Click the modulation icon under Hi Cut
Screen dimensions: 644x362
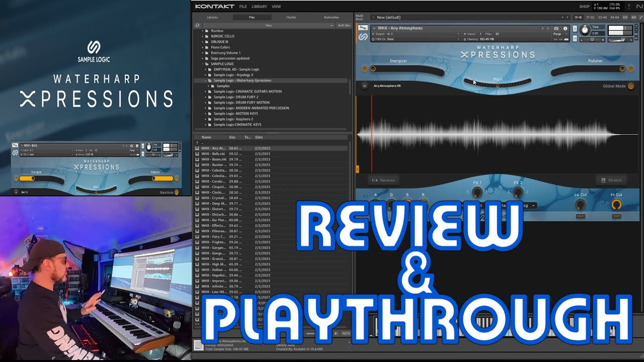tap(616, 216)
